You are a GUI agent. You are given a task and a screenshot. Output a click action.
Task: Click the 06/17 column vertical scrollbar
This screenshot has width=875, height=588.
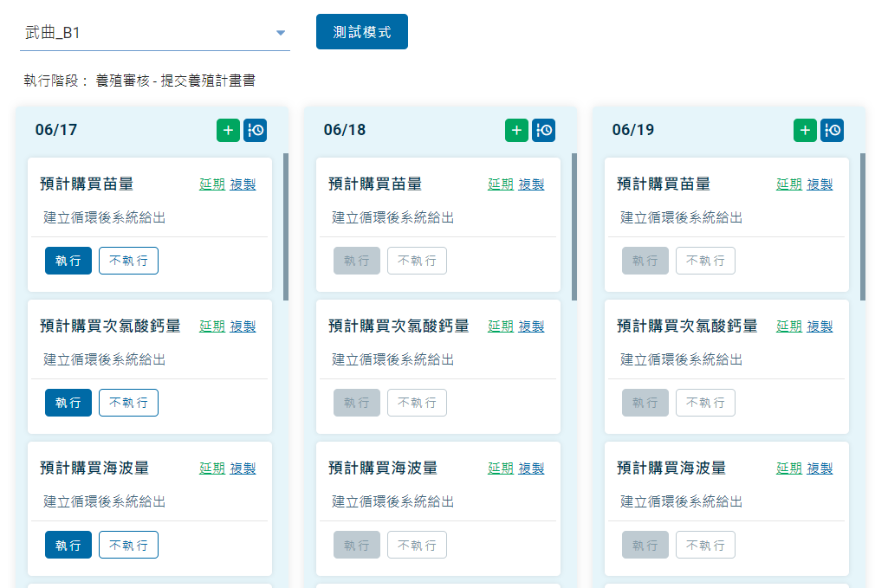[286, 227]
